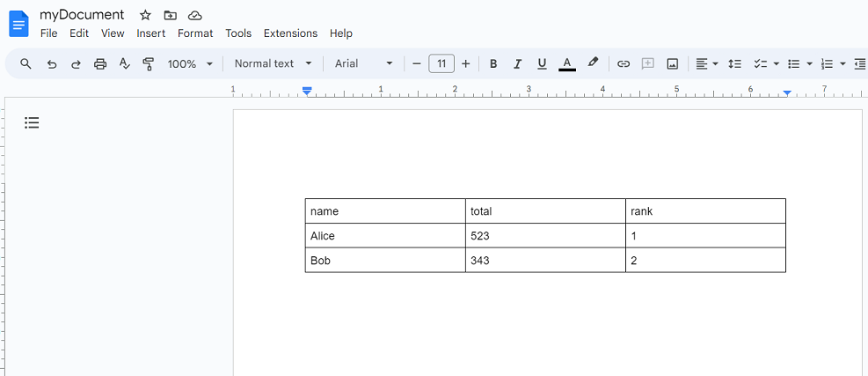Expand the checklist options arrow
The width and height of the screenshot is (868, 376).
coord(776,63)
